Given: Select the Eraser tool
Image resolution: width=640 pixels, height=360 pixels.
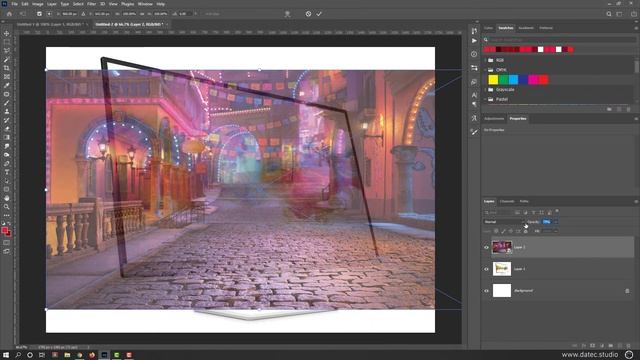Looking at the screenshot, I should pyautogui.click(x=7, y=129).
